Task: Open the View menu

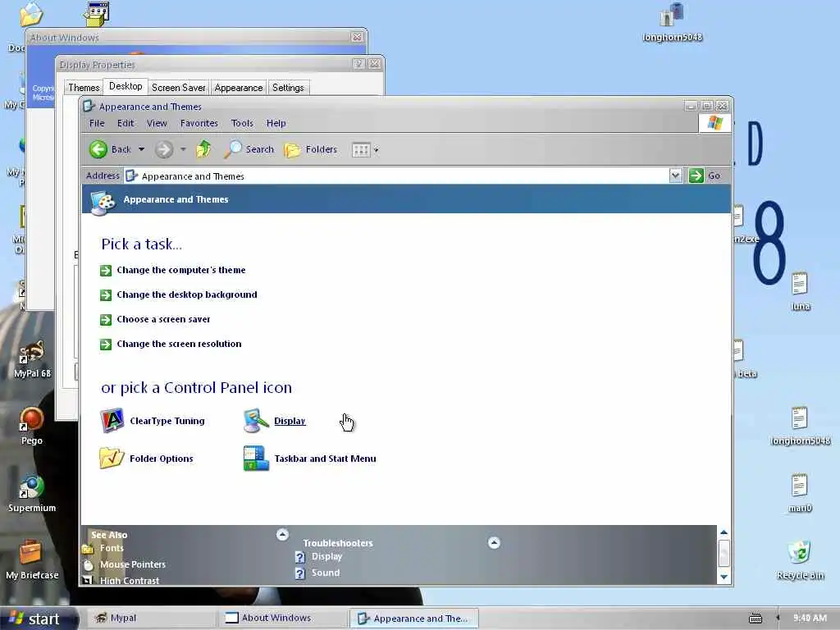Action: (x=157, y=123)
